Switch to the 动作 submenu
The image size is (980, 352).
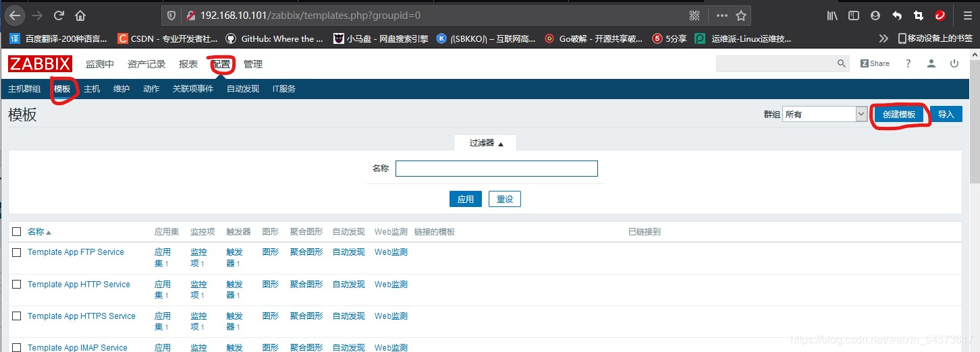tap(151, 89)
